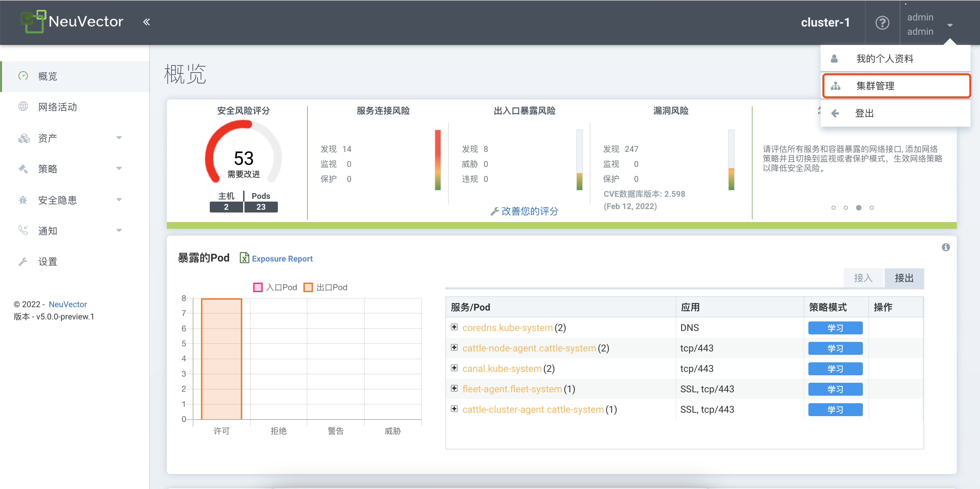Expand the coredns.kube-system row
Screen dimensions: 980x489
(x=454, y=327)
